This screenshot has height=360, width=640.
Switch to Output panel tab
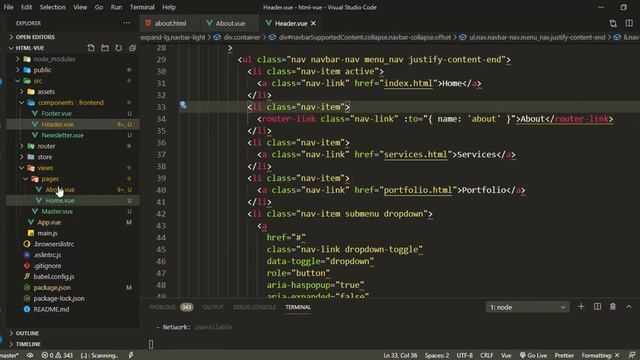(x=213, y=307)
